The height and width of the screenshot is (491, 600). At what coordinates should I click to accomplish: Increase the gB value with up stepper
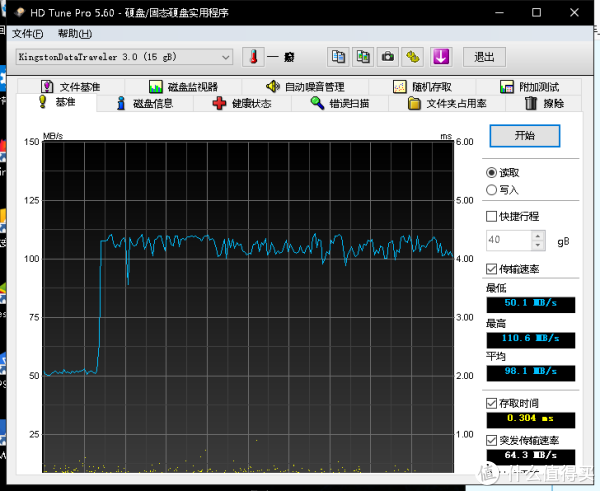pyautogui.click(x=538, y=236)
